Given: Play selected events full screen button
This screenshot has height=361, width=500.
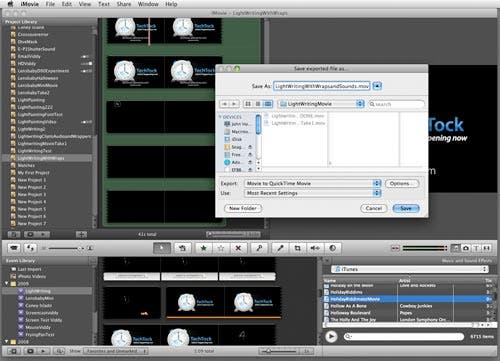Looking at the screenshot, I should [30, 351].
